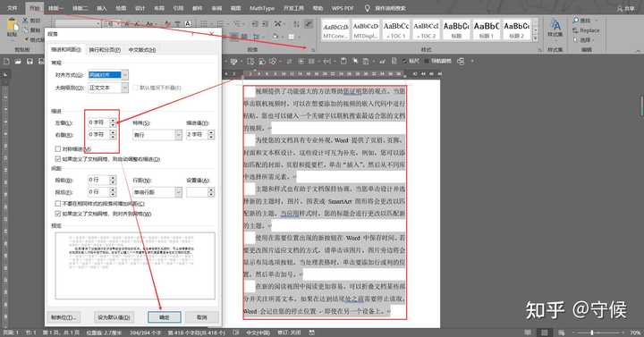Click the Save disk icon in quick toolbar
644x337 pixels.
[x=30, y=61]
